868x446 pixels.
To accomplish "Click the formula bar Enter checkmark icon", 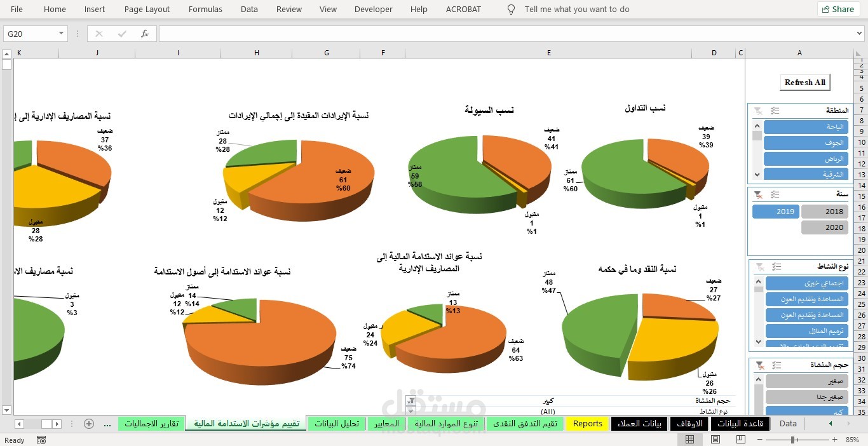I will point(122,34).
